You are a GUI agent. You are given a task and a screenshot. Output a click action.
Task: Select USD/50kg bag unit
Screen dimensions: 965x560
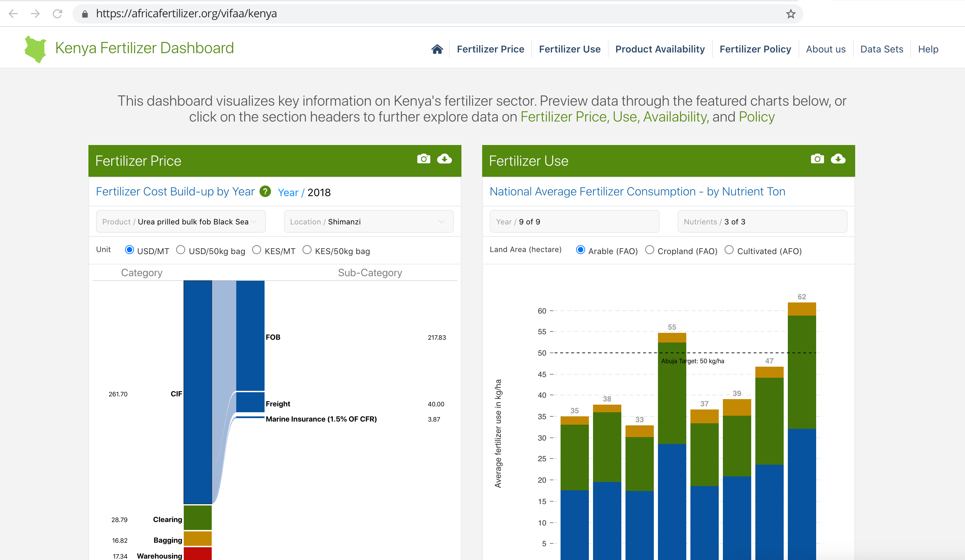181,250
